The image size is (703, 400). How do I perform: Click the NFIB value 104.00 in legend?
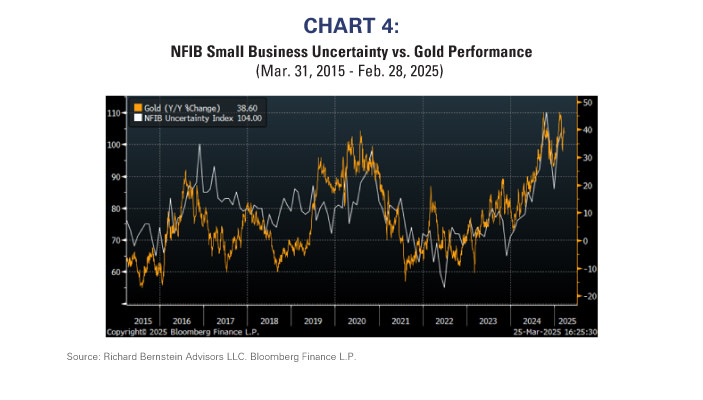pyautogui.click(x=246, y=117)
